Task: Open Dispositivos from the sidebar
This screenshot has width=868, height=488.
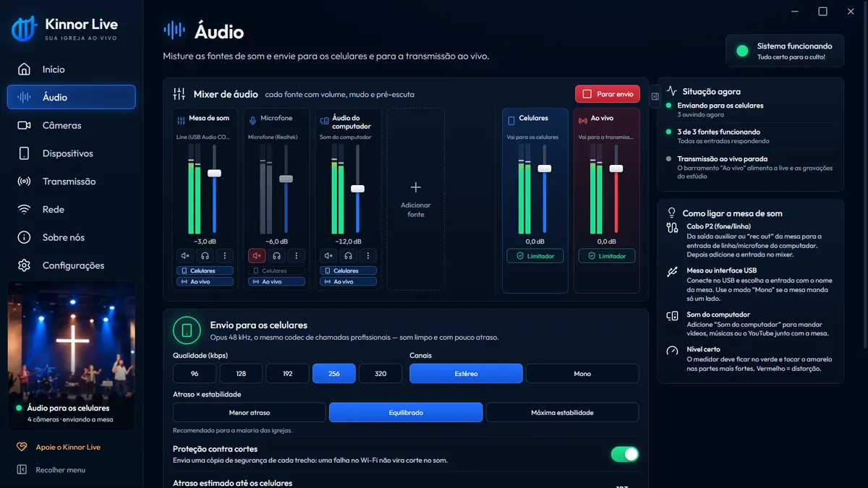Action: pyautogui.click(x=71, y=153)
